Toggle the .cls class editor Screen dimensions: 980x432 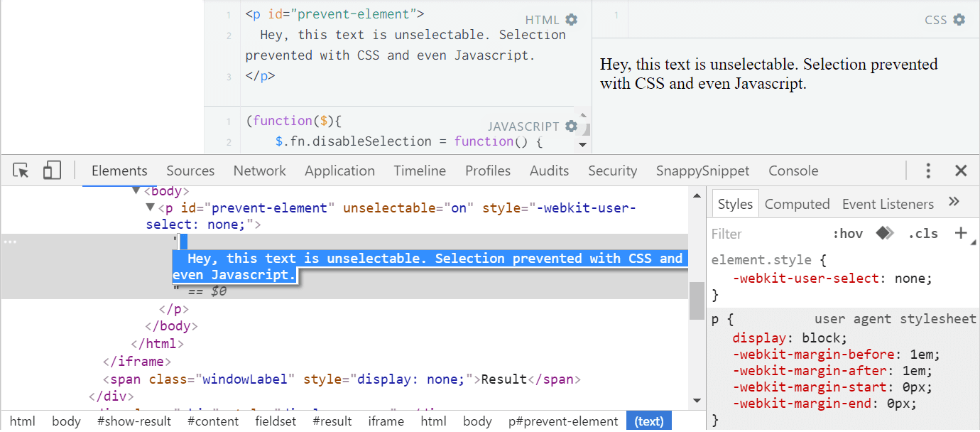922,233
